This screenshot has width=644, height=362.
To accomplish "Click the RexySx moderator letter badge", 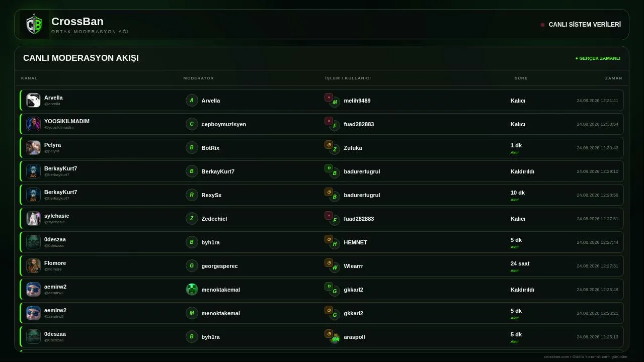I will pyautogui.click(x=192, y=195).
